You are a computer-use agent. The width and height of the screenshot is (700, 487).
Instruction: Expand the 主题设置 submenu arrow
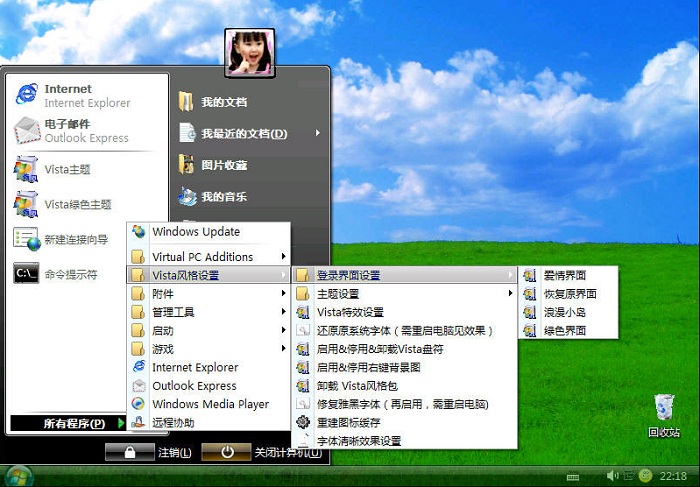[510, 294]
